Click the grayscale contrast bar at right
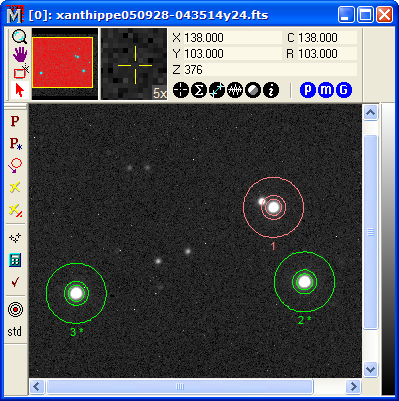This screenshot has height=401, width=399. pyautogui.click(x=388, y=249)
